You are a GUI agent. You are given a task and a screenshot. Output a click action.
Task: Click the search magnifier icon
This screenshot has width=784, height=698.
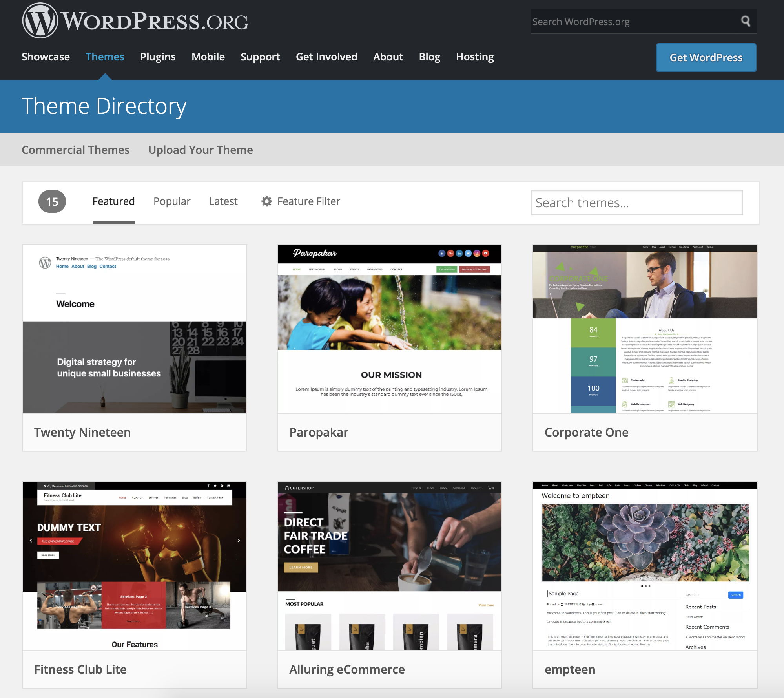point(745,21)
